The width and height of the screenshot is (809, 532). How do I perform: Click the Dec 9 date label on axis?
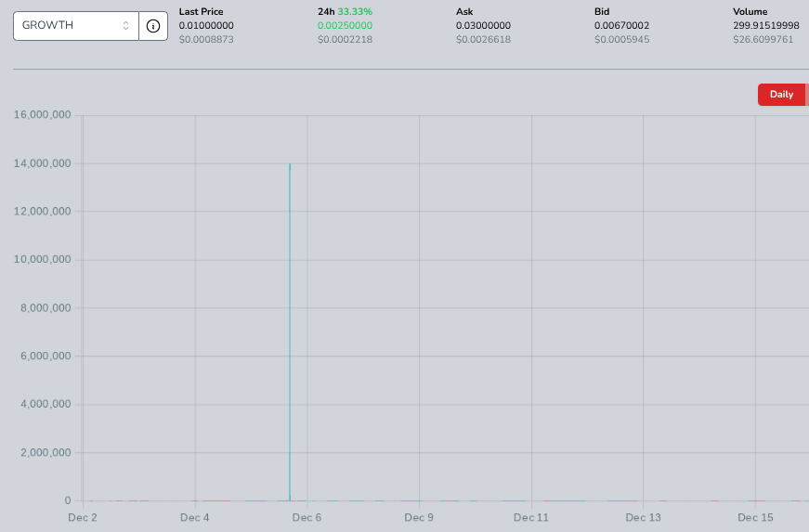pyautogui.click(x=419, y=517)
